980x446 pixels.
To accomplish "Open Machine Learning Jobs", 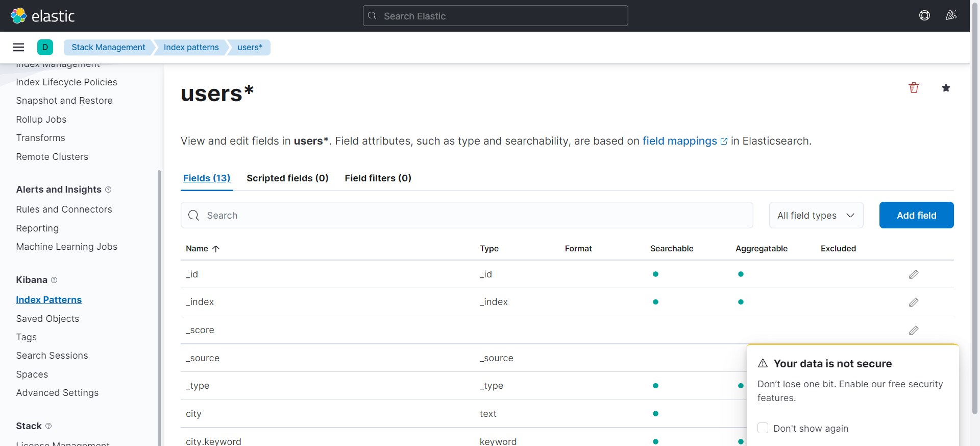I will click(66, 247).
